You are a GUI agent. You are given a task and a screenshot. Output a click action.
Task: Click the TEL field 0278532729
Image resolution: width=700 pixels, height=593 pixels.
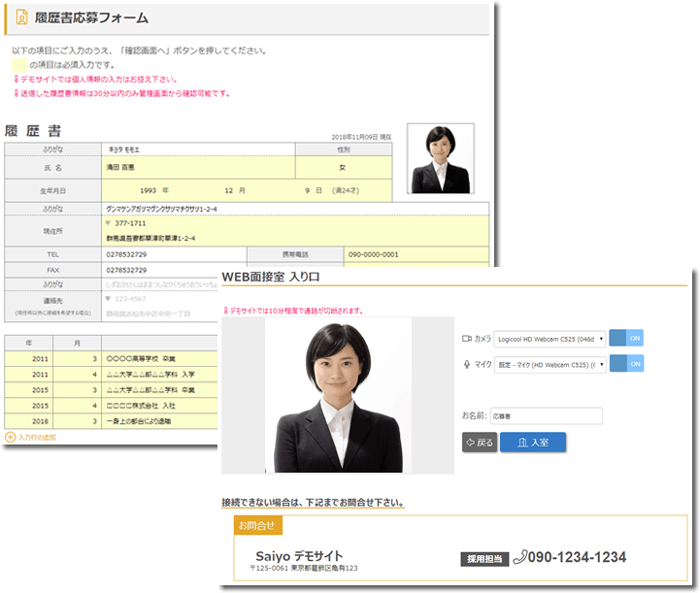coord(173,253)
